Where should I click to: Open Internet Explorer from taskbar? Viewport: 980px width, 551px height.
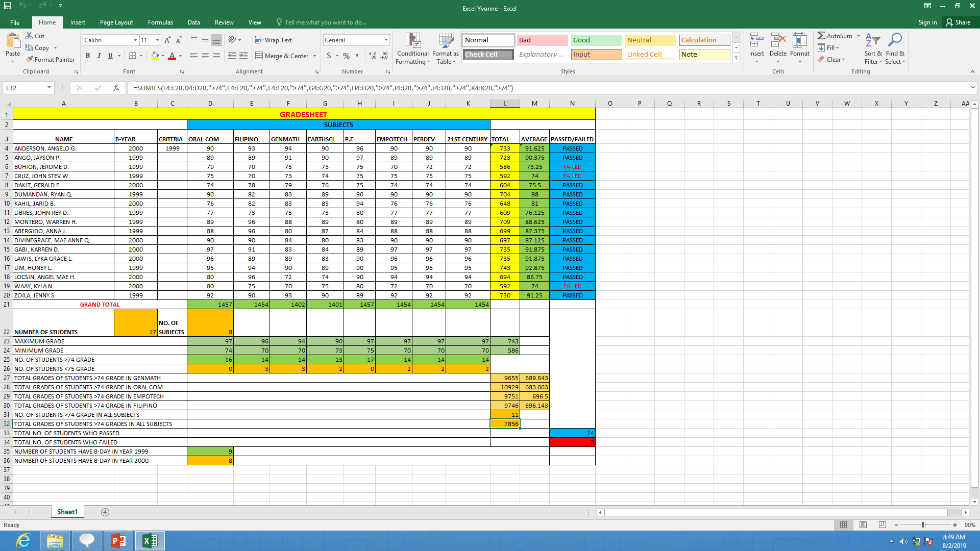pos(23,541)
